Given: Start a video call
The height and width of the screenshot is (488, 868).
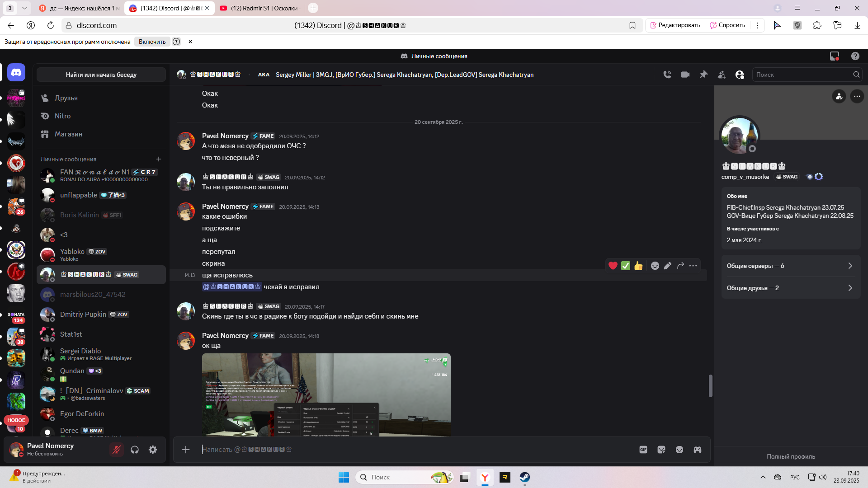Looking at the screenshot, I should (x=685, y=75).
